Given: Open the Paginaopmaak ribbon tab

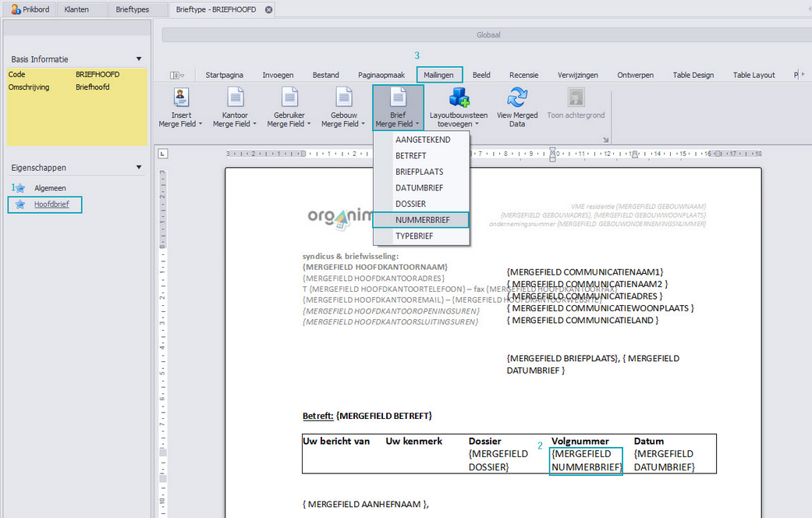Looking at the screenshot, I should click(381, 75).
